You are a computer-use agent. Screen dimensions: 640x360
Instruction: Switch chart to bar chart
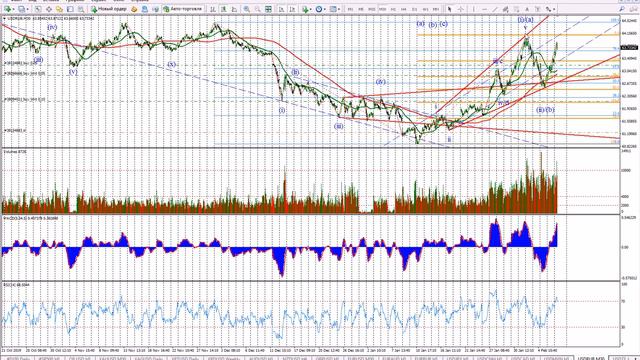(213, 9)
